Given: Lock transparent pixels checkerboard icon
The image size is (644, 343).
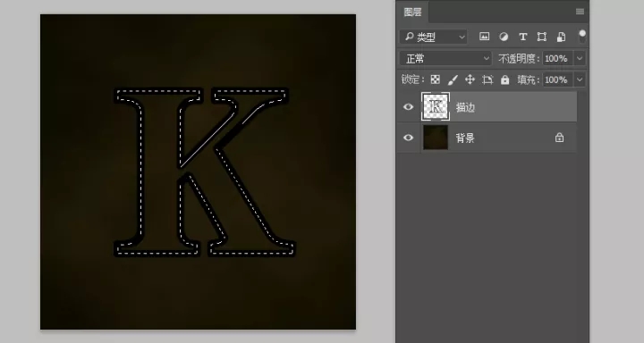Looking at the screenshot, I should pyautogui.click(x=435, y=79).
